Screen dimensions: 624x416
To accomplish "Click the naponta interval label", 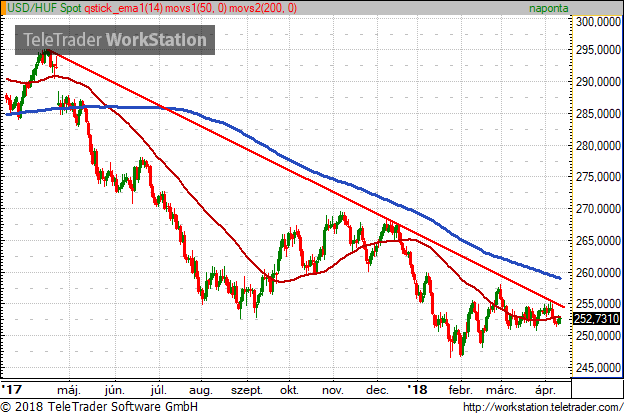I will 548,8.
